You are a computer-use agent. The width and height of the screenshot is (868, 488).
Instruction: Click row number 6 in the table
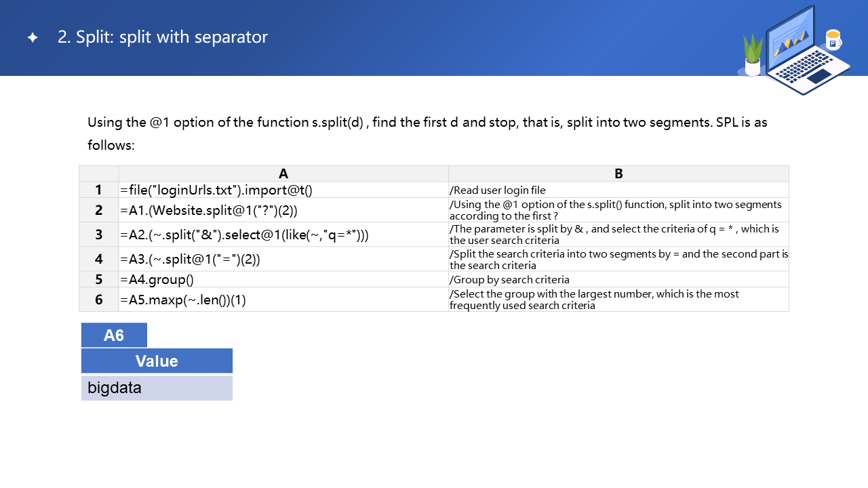tap(99, 300)
